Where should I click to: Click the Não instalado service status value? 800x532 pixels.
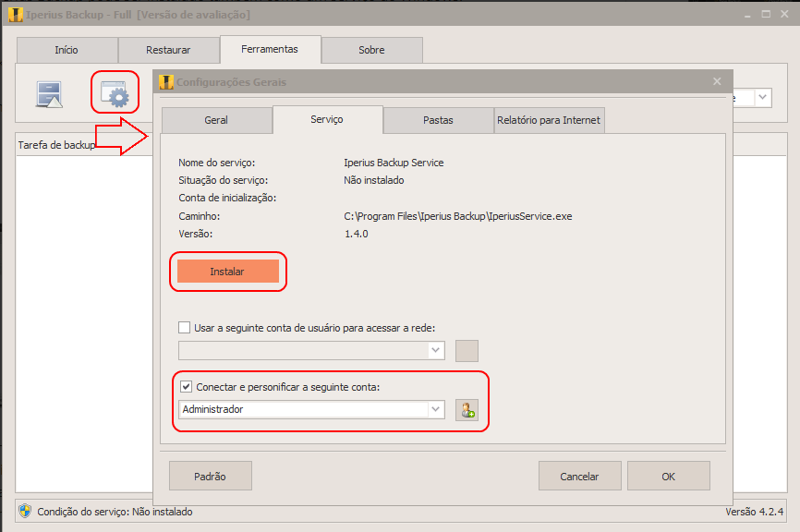(x=374, y=180)
